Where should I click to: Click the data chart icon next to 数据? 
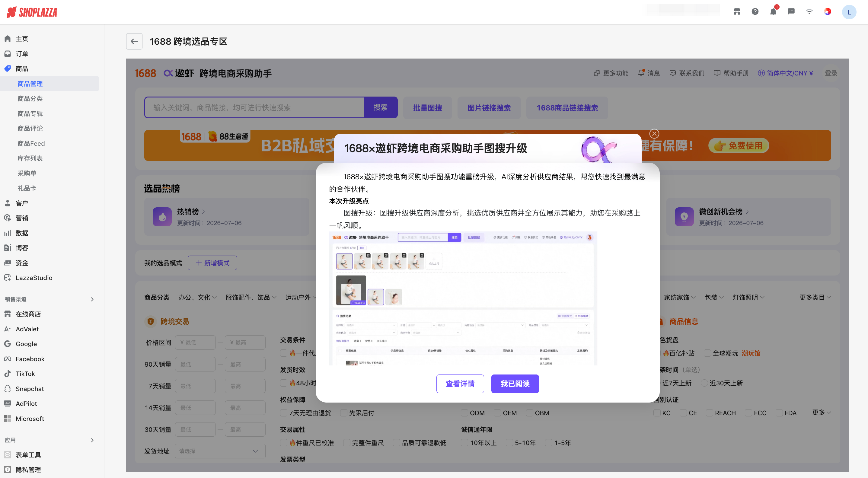coord(8,233)
